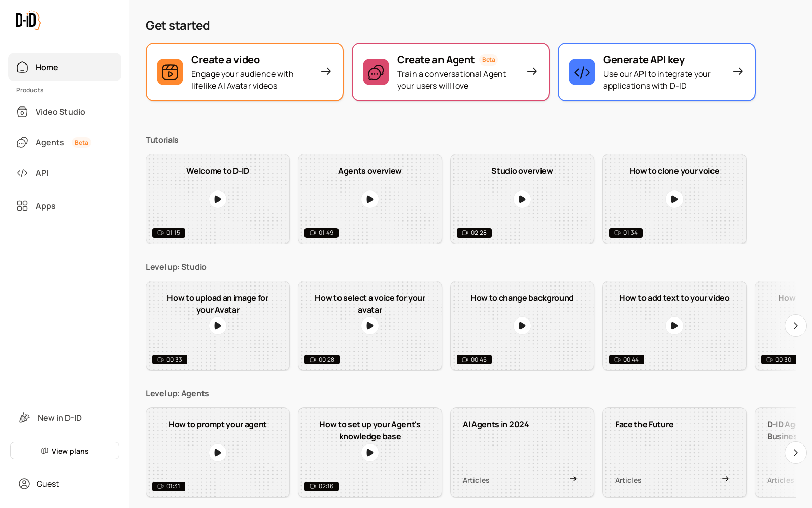Open the Welcome to D-ID title

point(218,171)
